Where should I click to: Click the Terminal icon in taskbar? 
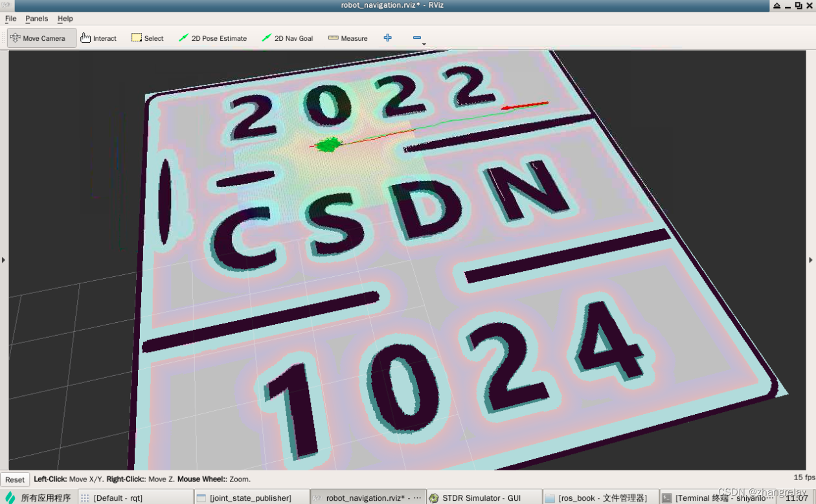click(666, 498)
